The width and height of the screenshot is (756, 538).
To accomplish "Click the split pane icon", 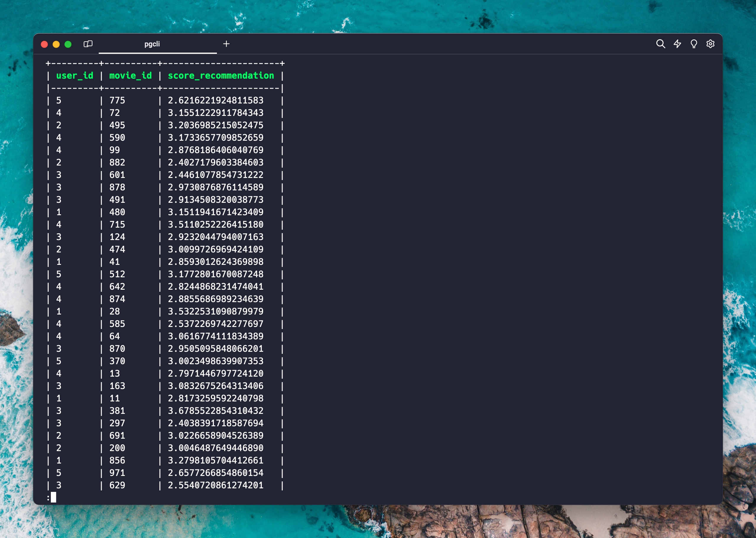I will coord(88,44).
